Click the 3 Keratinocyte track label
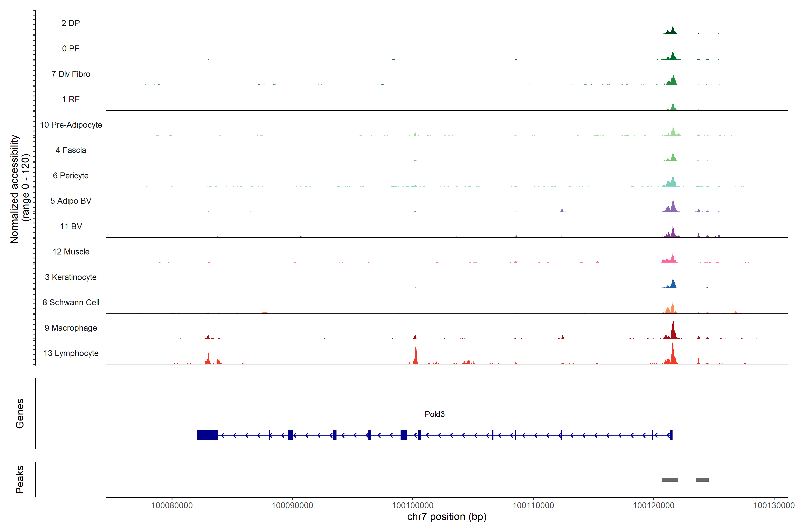The height and width of the screenshot is (532, 798). [x=70, y=277]
